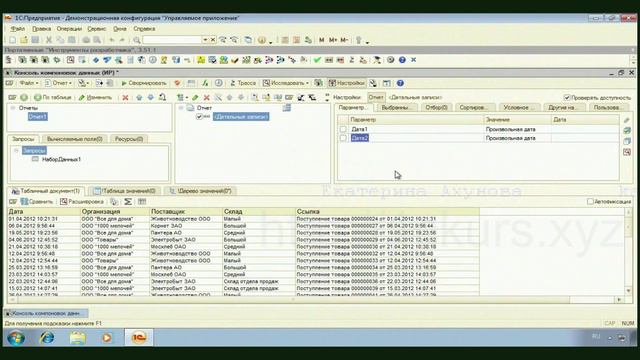Click the Сформировать button
This screenshot has height=360, width=640.
(144, 83)
